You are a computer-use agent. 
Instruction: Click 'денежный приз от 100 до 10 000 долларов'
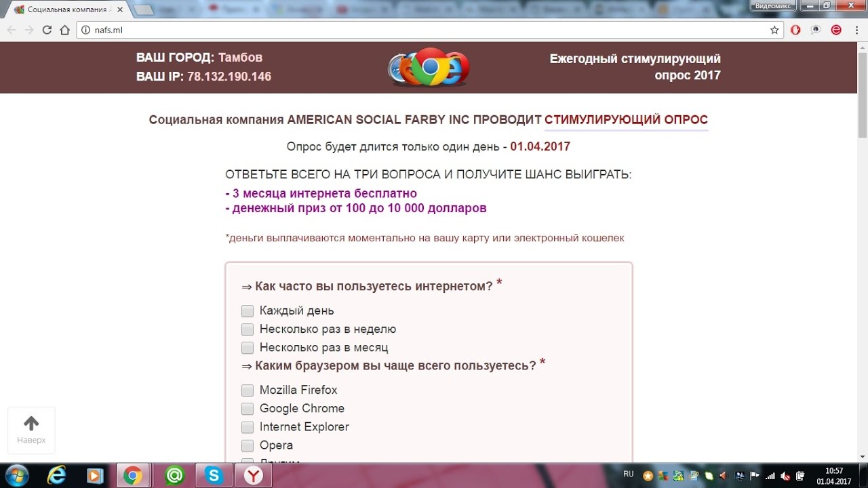coord(356,208)
